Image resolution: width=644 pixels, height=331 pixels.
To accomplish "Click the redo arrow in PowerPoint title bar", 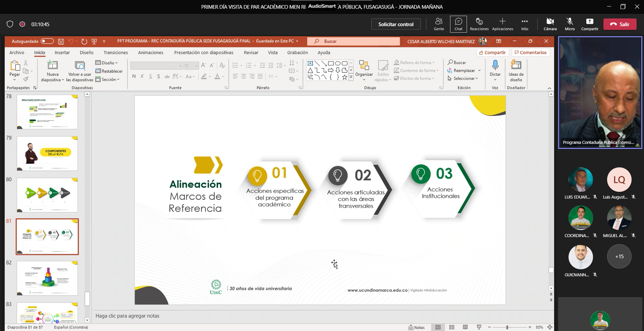I will [x=84, y=41].
